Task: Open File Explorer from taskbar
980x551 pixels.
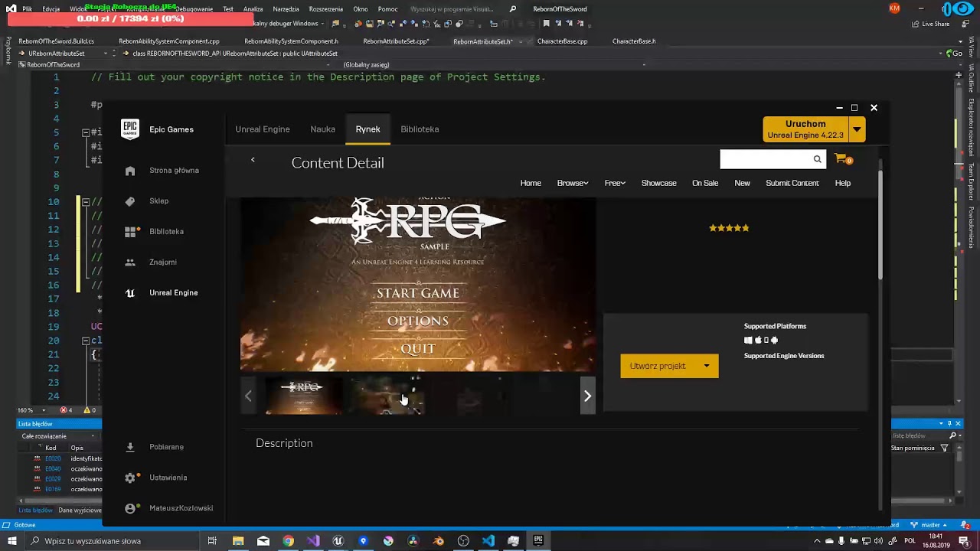Action: 238,541
